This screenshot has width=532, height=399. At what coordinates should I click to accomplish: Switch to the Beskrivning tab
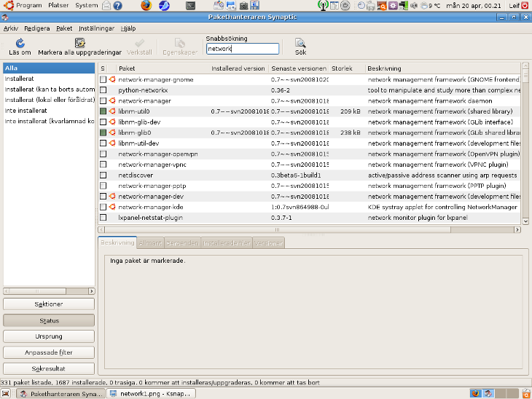pos(117,242)
